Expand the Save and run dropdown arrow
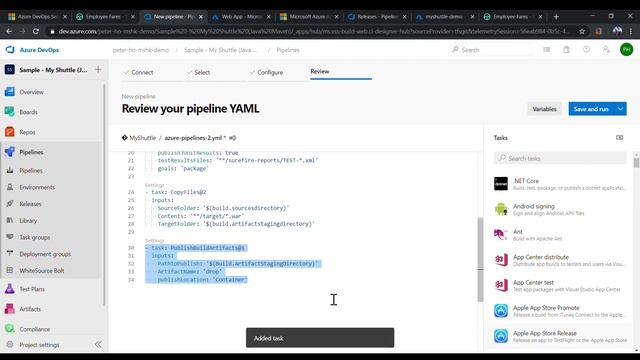This screenshot has height=360, width=640. (x=620, y=109)
